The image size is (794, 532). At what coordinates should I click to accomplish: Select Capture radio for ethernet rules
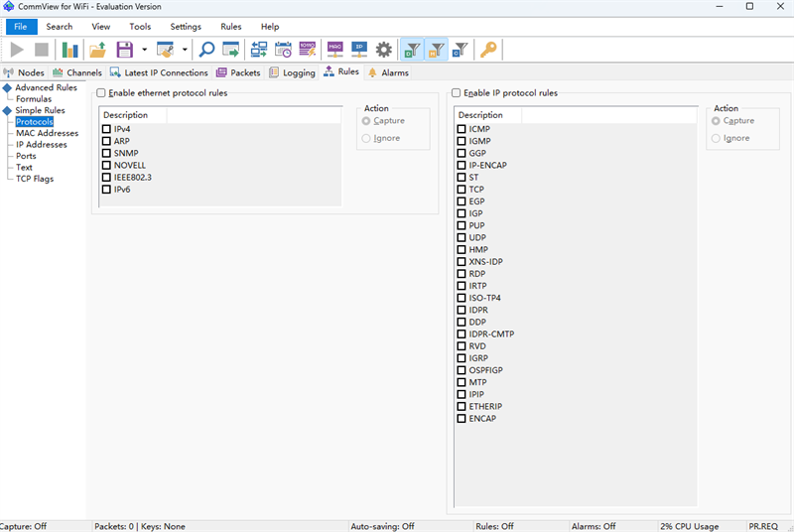coord(366,121)
